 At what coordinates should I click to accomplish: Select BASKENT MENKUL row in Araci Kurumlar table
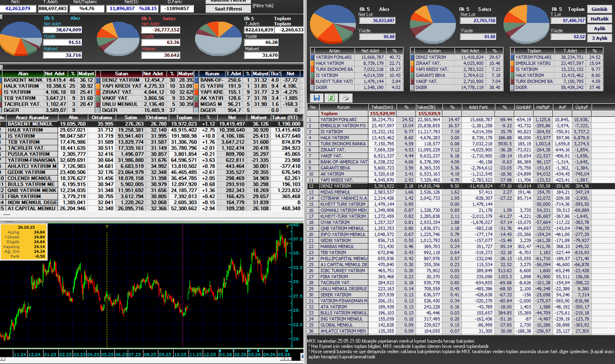coord(151,123)
